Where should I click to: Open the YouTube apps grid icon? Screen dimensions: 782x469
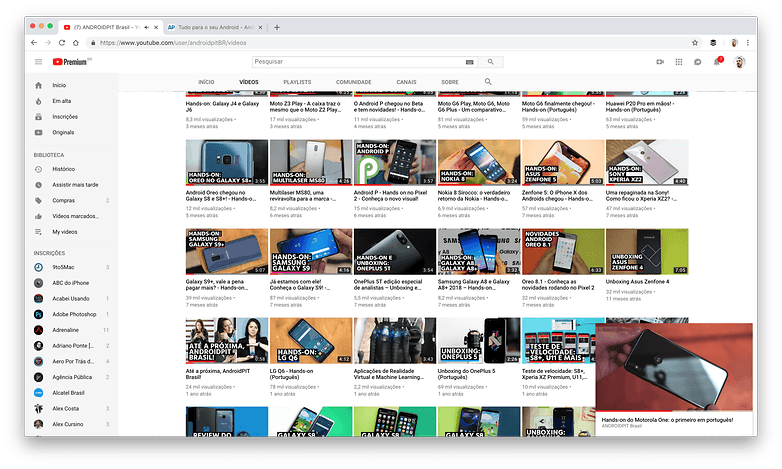[x=679, y=62]
